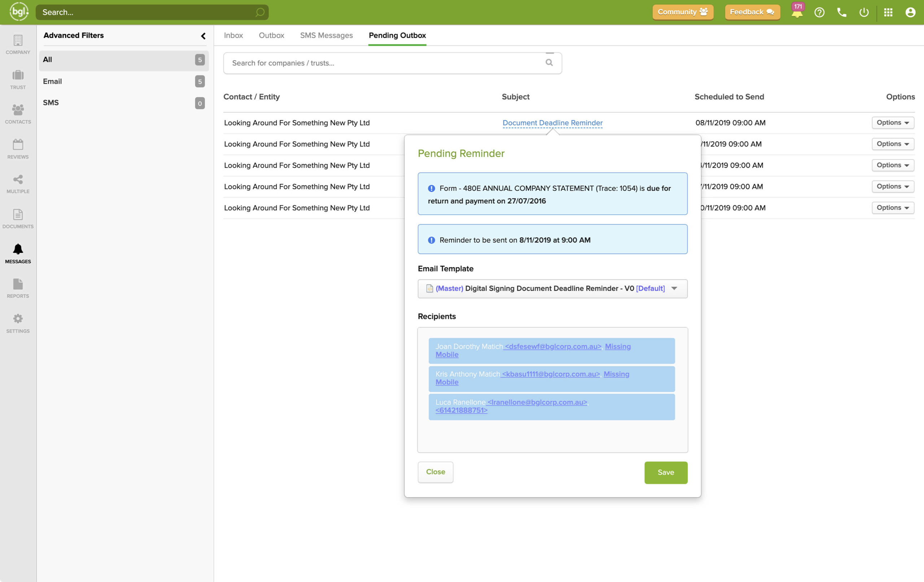Click the help question mark icon
The image size is (924, 582).
tap(819, 12)
